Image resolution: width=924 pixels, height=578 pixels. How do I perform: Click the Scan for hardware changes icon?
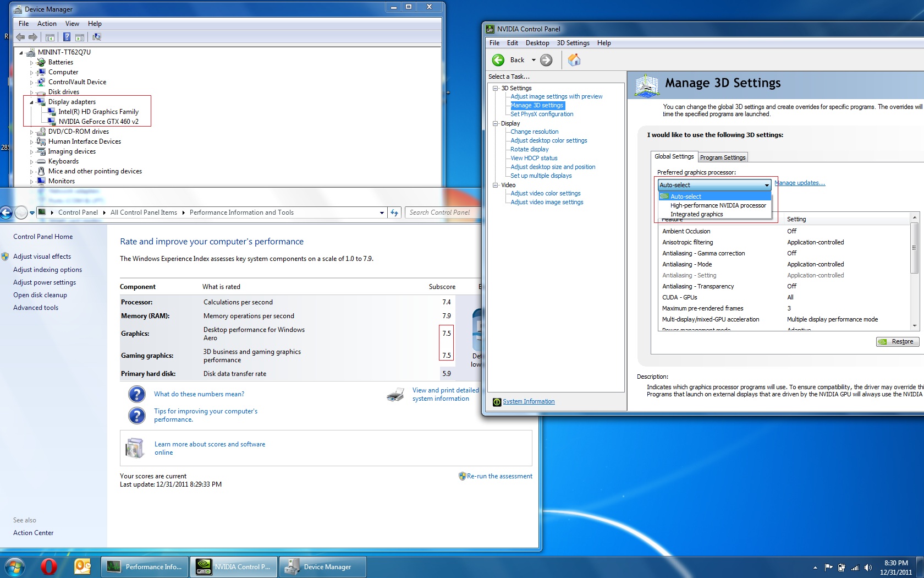click(x=97, y=37)
